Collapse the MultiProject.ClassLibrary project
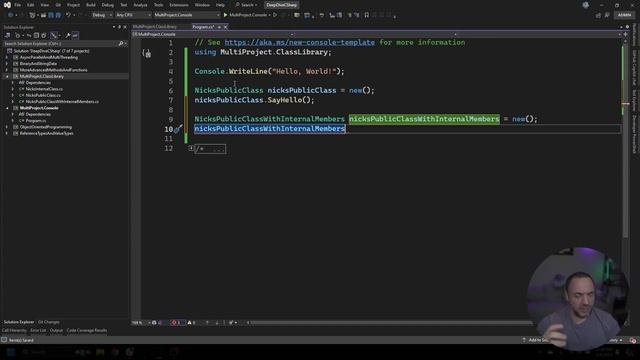Viewport: 640px width, 360px height. tap(7, 76)
